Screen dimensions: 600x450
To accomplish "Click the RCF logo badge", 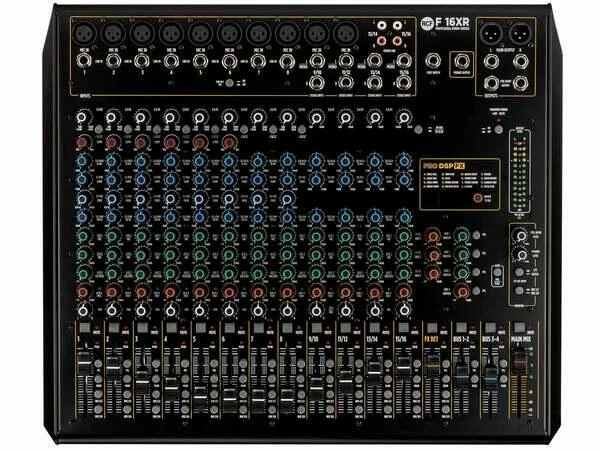I will click(x=426, y=24).
